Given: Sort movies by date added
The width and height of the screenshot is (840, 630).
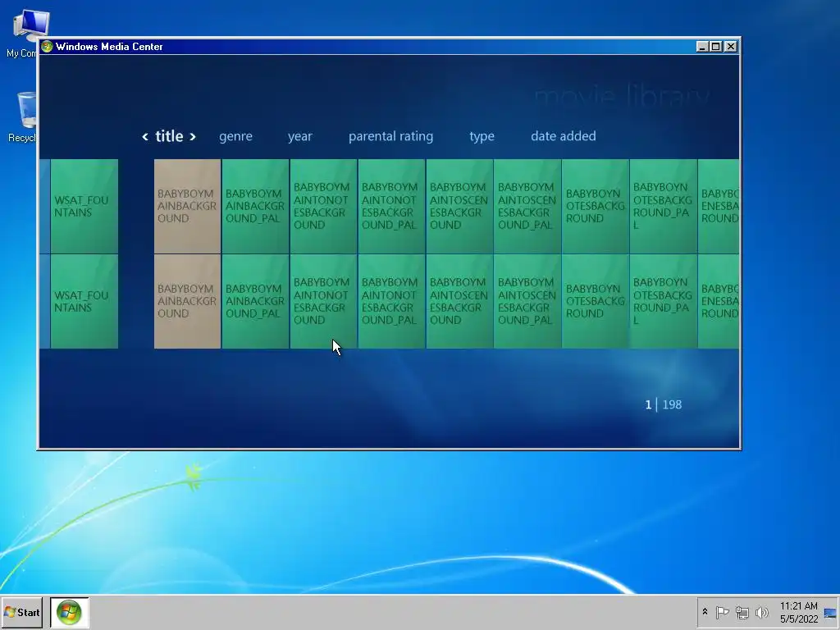Looking at the screenshot, I should coord(564,136).
